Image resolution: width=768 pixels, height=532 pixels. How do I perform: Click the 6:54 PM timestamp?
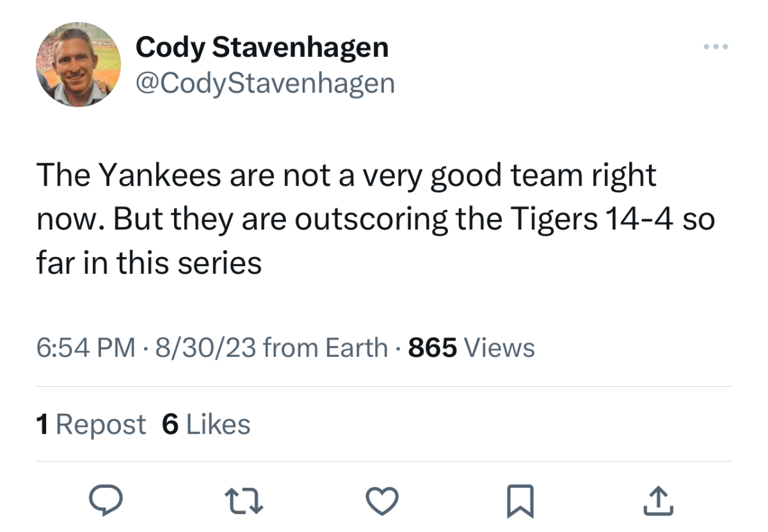[86, 348]
